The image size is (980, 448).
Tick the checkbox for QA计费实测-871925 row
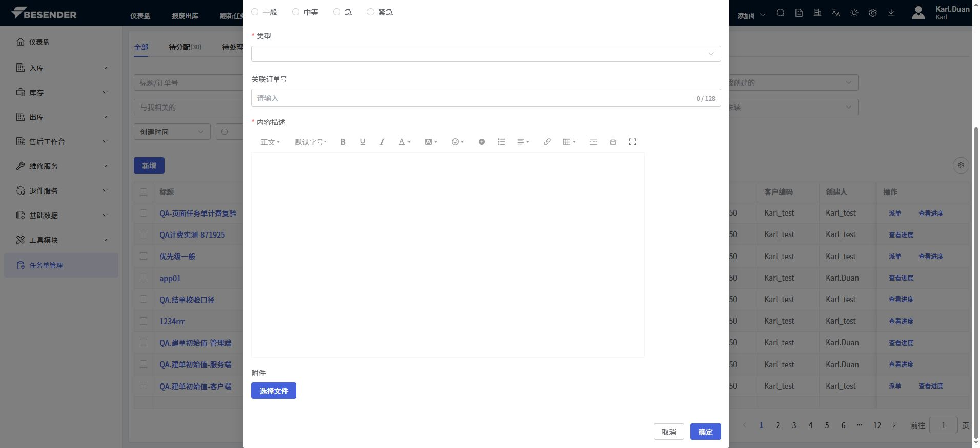pos(144,234)
